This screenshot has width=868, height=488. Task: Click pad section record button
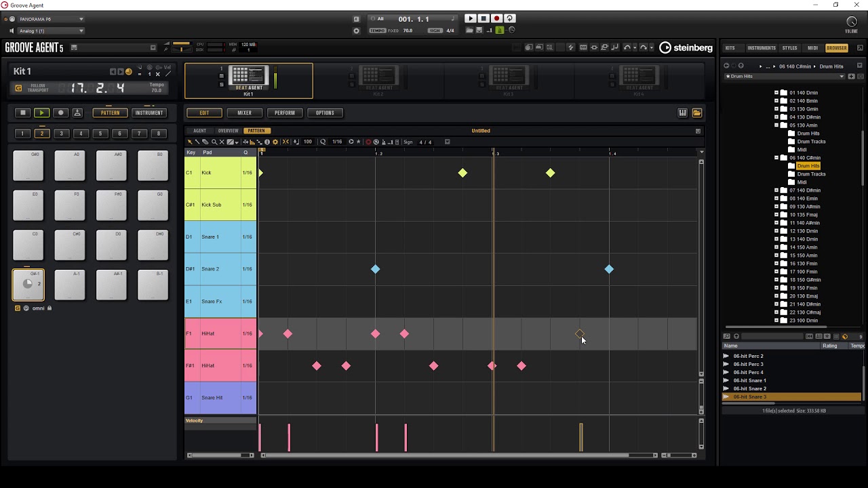[x=60, y=113]
